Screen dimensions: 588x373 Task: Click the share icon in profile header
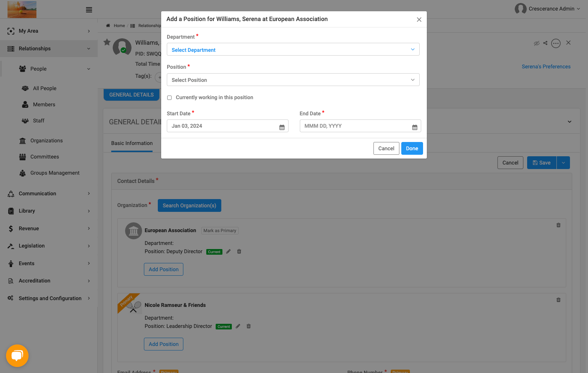(x=545, y=43)
